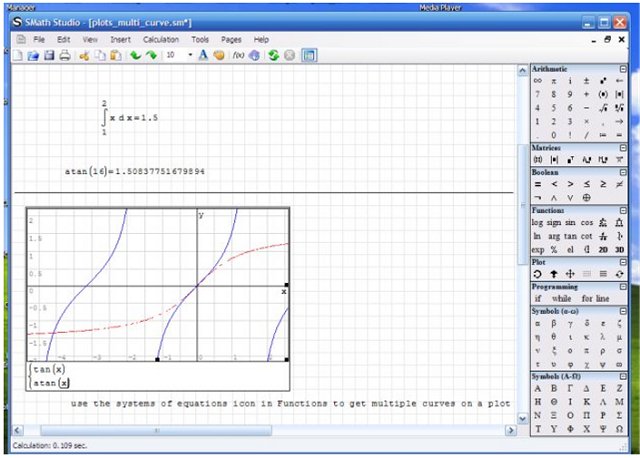The height and width of the screenshot is (458, 640).
Task: Insert less-or-equal operator from Boolean
Action: coord(587,184)
